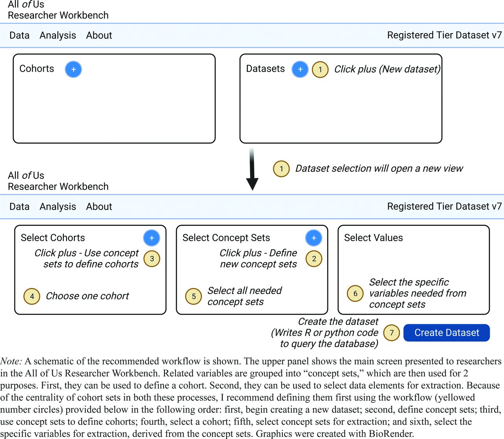This screenshot has height=439, width=504.
Task: Open the Data menu in lower panel
Action: tap(19, 206)
